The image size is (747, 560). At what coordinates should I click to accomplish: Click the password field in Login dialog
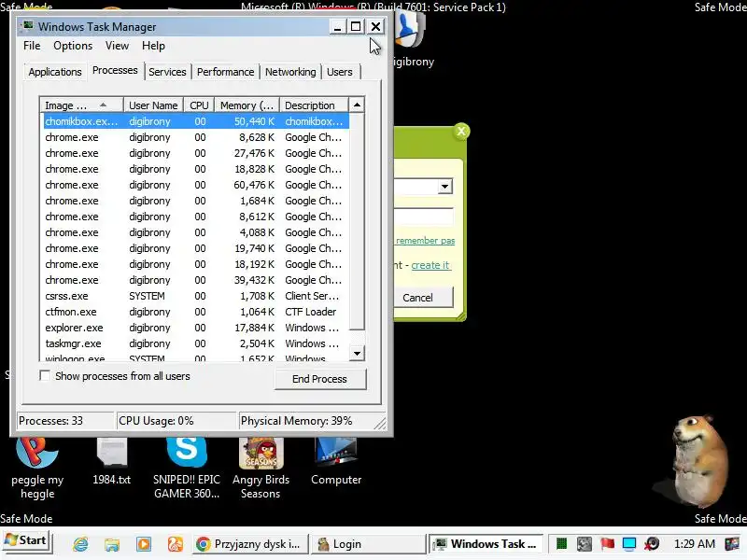tap(424, 217)
